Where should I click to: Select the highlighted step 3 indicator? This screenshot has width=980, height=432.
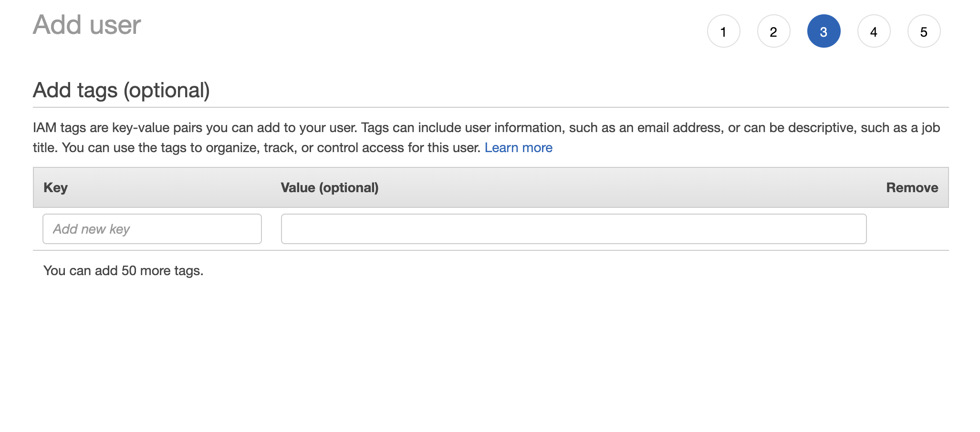coord(824,31)
